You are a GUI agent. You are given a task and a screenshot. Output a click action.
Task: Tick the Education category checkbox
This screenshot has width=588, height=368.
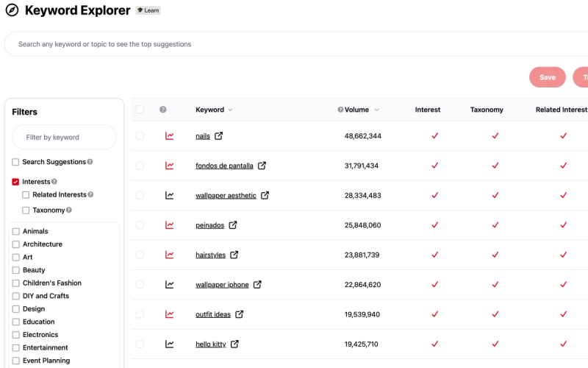pyautogui.click(x=16, y=322)
